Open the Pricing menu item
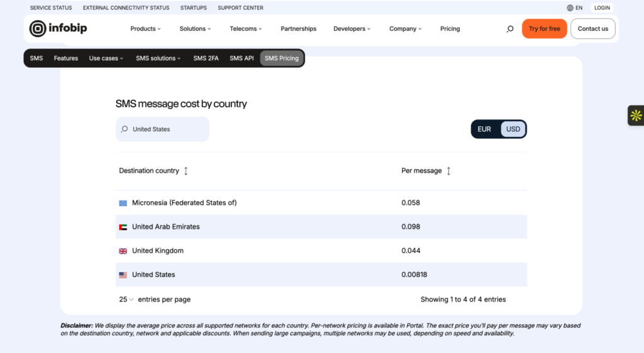Image resolution: width=644 pixels, height=353 pixels. click(x=450, y=29)
